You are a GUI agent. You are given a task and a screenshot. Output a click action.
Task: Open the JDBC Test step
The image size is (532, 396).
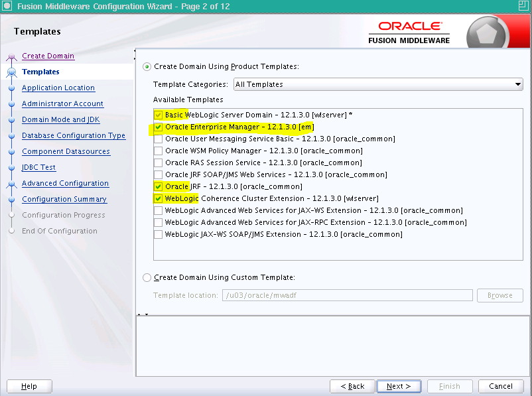click(38, 168)
